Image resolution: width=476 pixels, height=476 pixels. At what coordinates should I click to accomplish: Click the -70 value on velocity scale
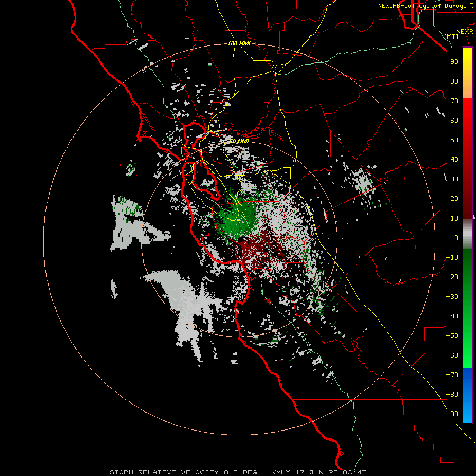pyautogui.click(x=452, y=375)
